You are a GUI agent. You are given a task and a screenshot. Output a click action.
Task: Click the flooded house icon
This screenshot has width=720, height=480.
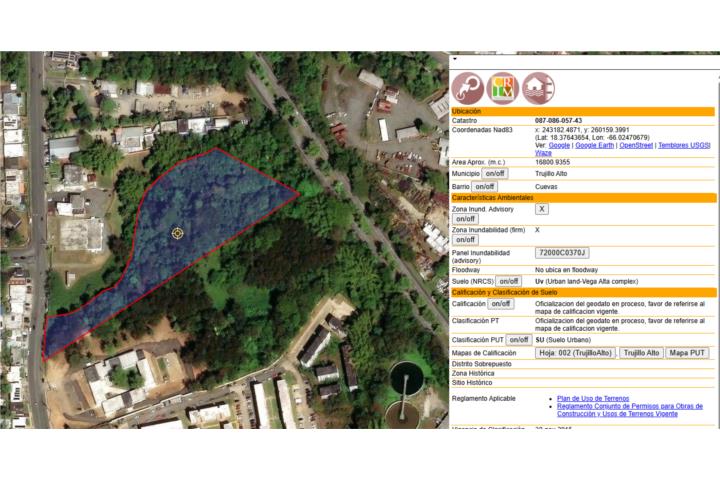coord(538,87)
